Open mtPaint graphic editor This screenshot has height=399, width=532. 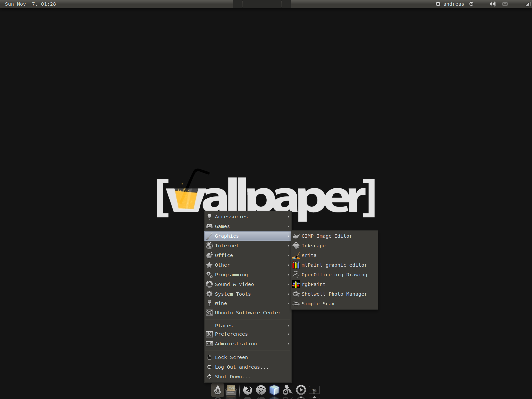click(334, 265)
